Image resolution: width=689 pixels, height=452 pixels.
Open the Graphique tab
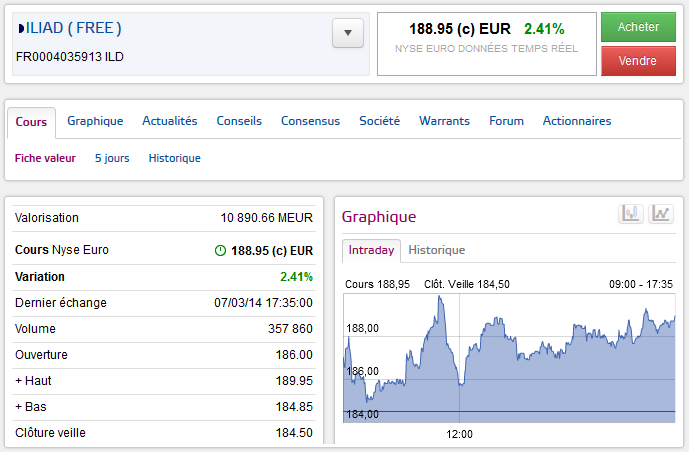tap(95, 121)
